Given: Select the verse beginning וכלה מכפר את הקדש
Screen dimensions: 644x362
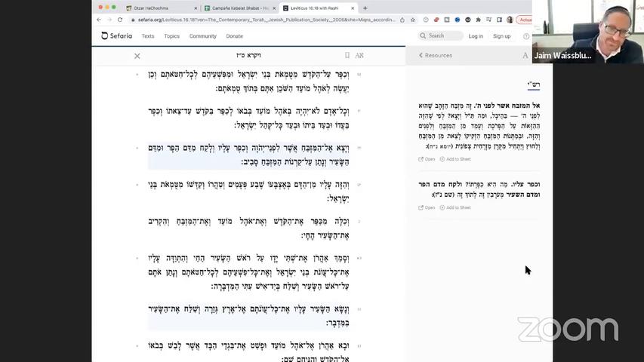Looking at the screenshot, I should pyautogui.click(x=248, y=229).
